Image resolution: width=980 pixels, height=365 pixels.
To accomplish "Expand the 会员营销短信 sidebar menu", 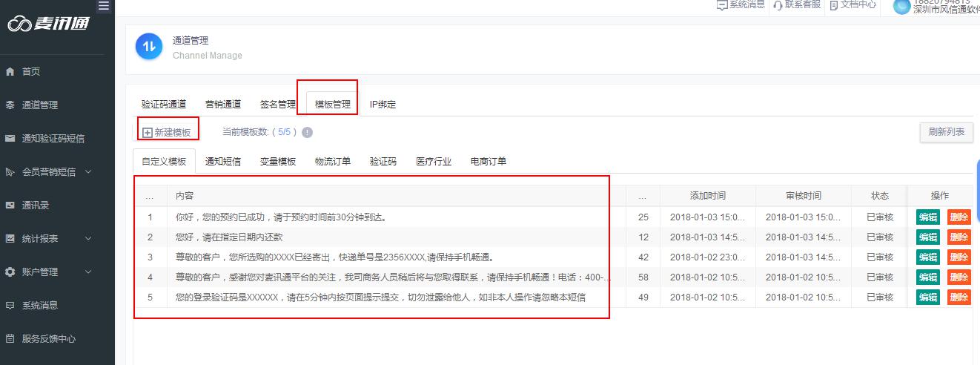I will click(88, 172).
